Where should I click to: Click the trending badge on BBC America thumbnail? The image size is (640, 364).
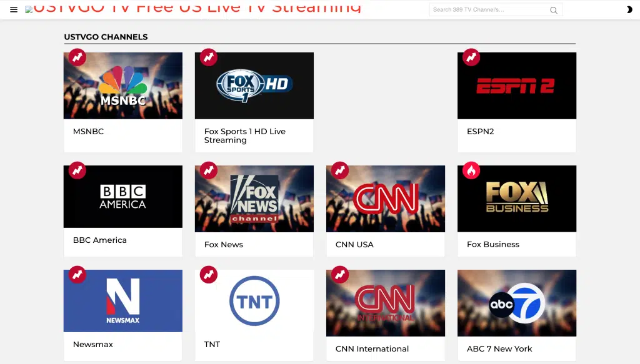pyautogui.click(x=77, y=170)
